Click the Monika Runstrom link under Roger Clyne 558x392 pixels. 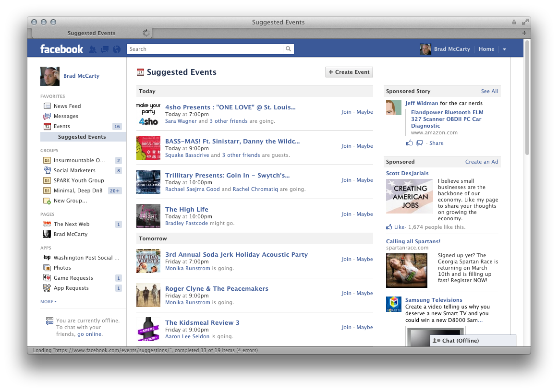point(188,302)
